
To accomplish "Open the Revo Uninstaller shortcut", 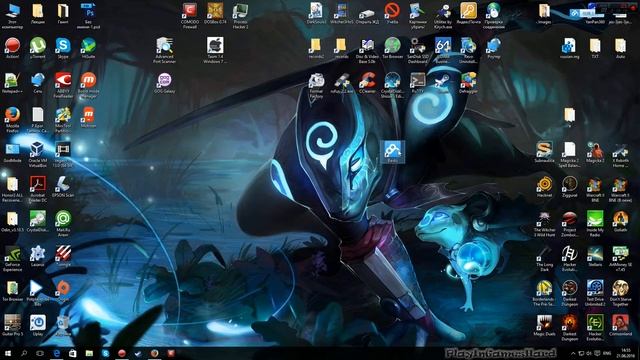I will [x=468, y=50].
